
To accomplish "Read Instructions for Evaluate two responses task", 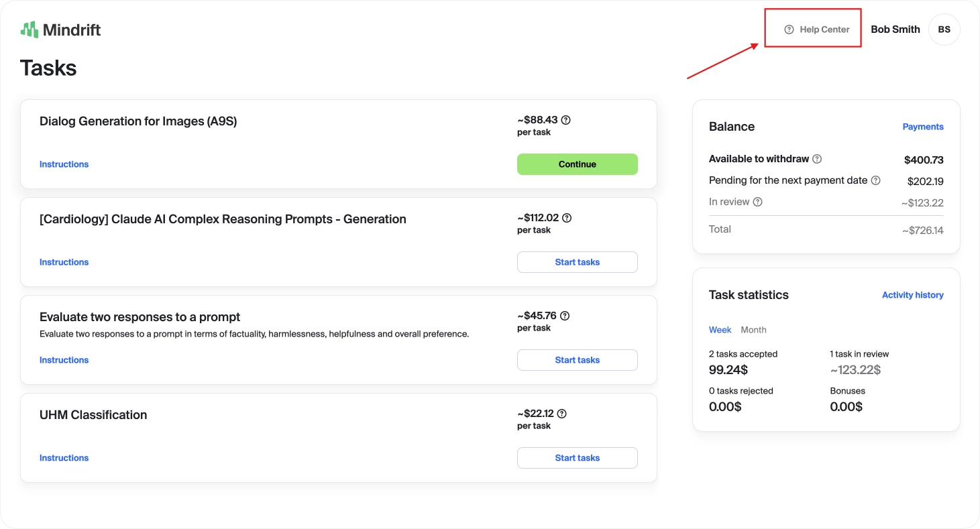I will tap(64, 360).
